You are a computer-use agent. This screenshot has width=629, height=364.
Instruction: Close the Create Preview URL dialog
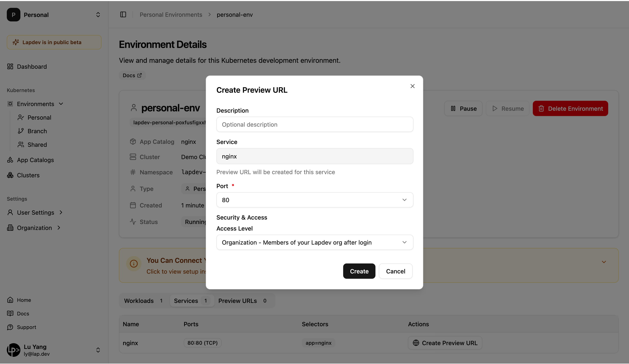pos(412,86)
